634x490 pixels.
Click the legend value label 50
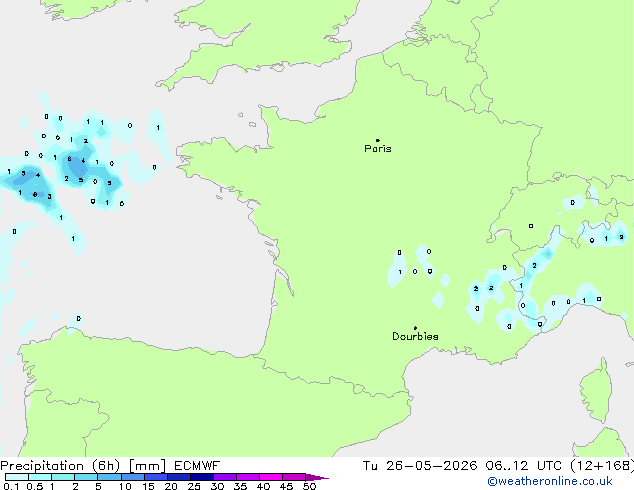[310, 486]
